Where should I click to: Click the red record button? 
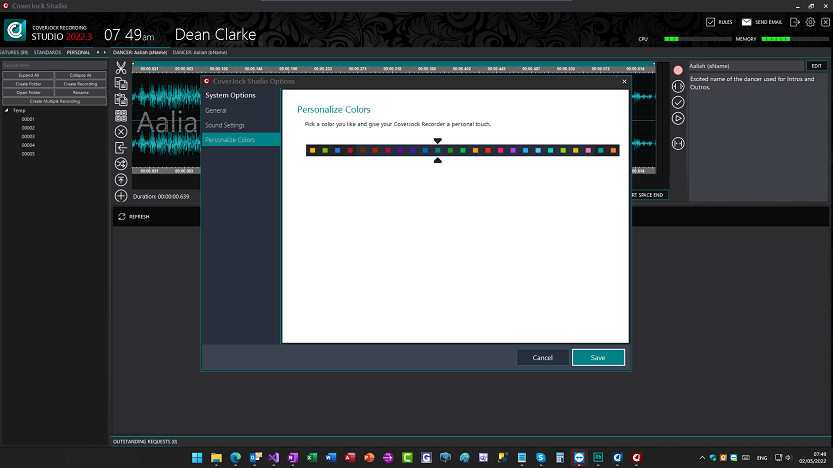[x=678, y=70]
